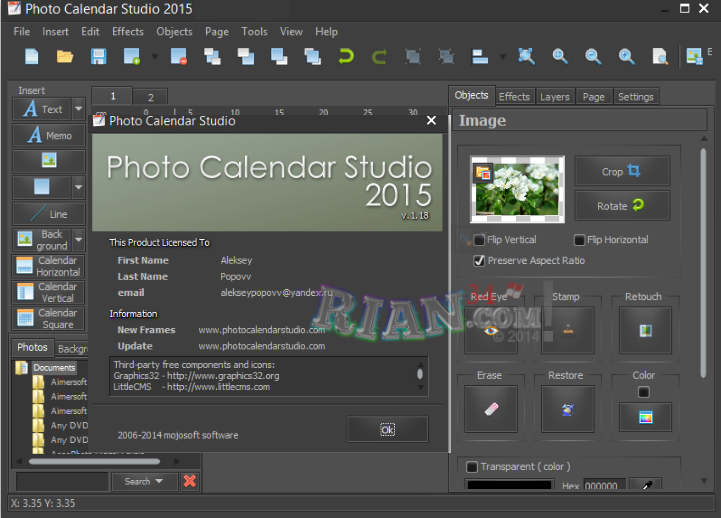Click the Hex color value field

pos(604,485)
